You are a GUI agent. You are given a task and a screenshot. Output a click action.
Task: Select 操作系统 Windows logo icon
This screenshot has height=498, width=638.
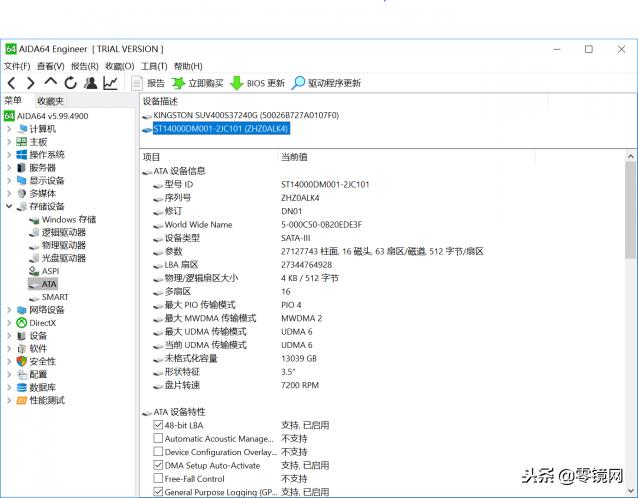tap(22, 155)
